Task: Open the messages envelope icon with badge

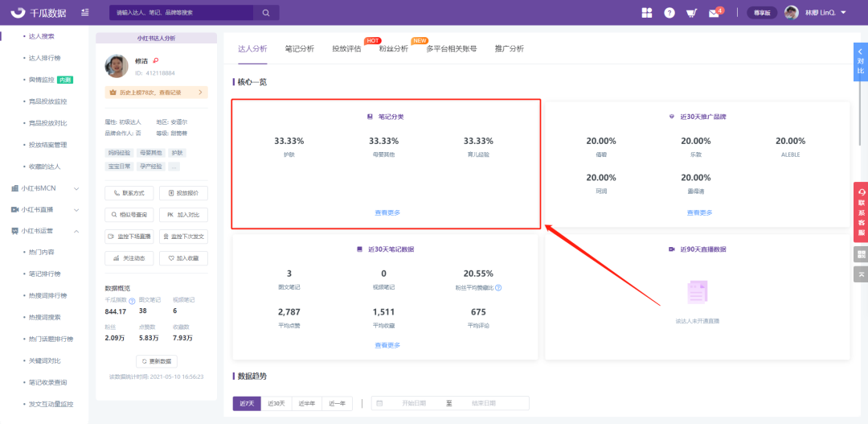Action: pyautogui.click(x=714, y=13)
